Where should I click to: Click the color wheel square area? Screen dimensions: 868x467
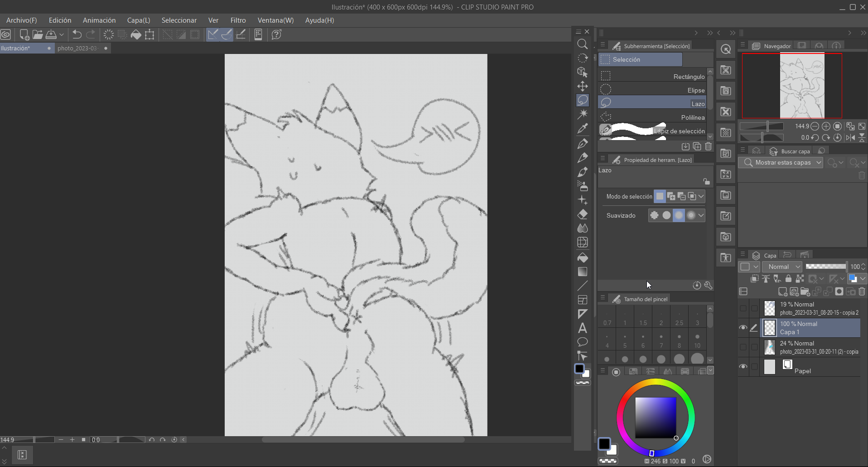click(656, 418)
